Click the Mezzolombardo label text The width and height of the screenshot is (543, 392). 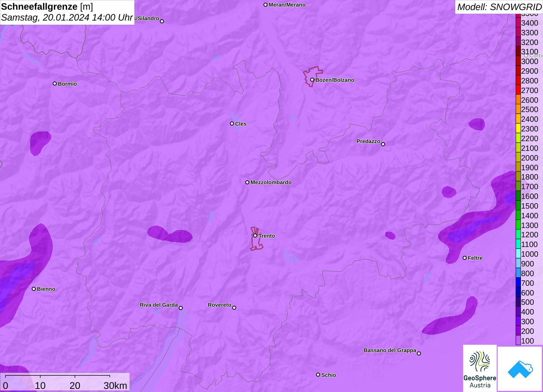click(271, 182)
